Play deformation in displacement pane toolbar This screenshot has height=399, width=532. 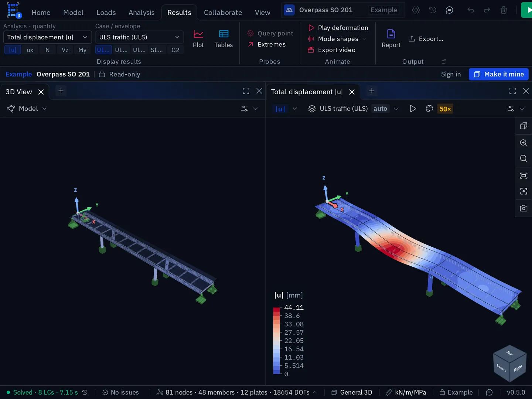click(x=413, y=109)
